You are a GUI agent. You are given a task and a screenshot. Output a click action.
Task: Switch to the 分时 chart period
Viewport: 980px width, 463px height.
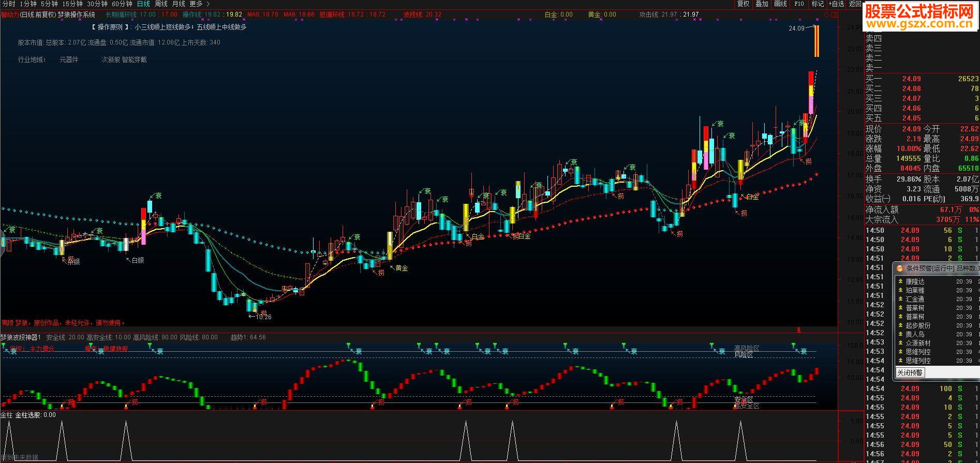[9, 4]
